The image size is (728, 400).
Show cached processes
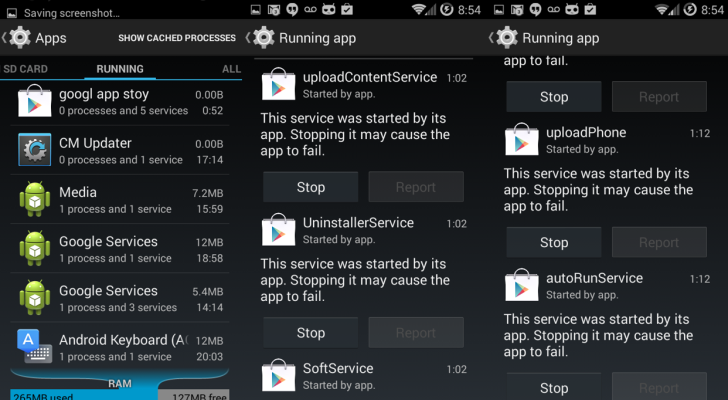[177, 38]
